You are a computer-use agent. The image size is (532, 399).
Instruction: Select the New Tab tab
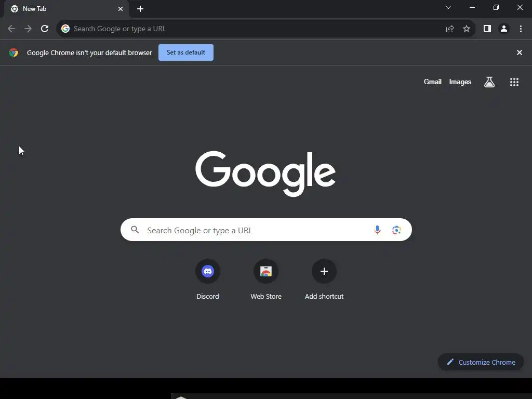click(x=66, y=9)
